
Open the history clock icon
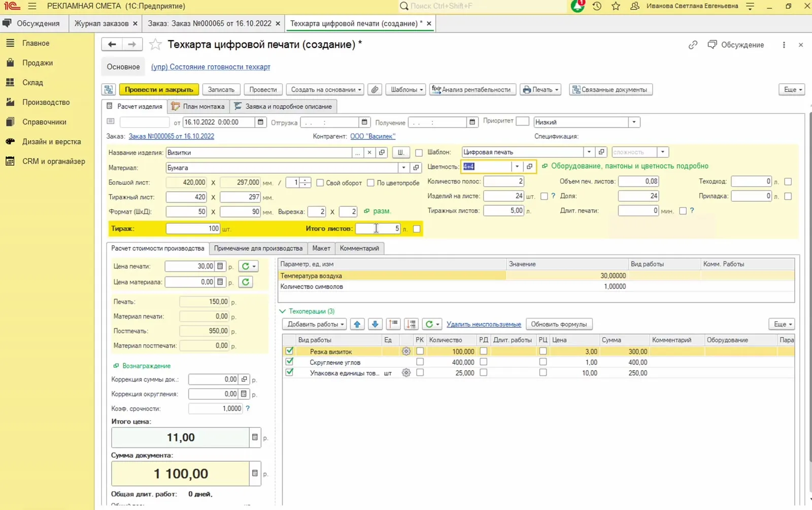pos(597,6)
